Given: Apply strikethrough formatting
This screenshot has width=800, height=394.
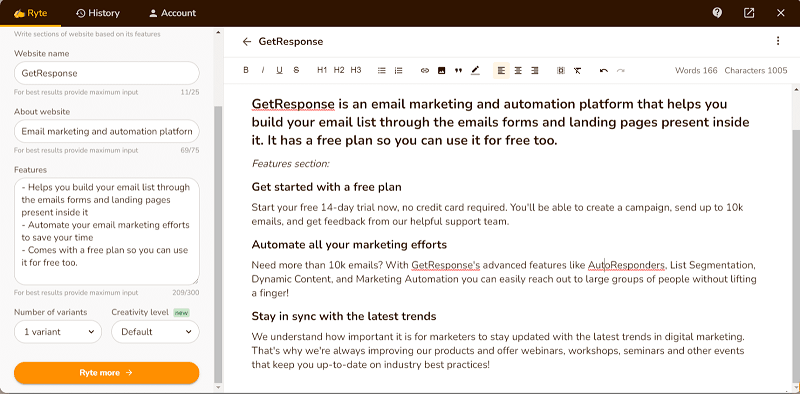Looking at the screenshot, I should pos(296,70).
